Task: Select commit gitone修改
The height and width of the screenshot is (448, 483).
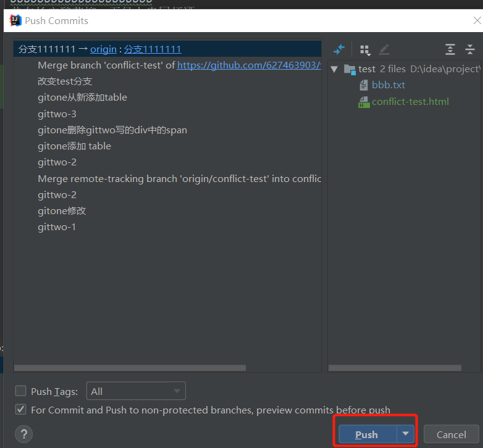Action: (x=62, y=211)
